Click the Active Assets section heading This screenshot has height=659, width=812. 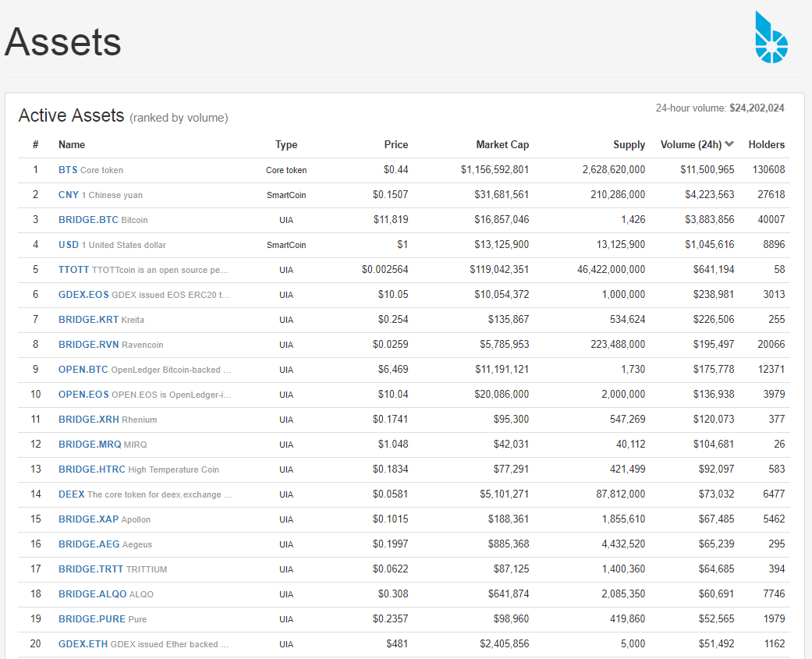click(x=72, y=115)
